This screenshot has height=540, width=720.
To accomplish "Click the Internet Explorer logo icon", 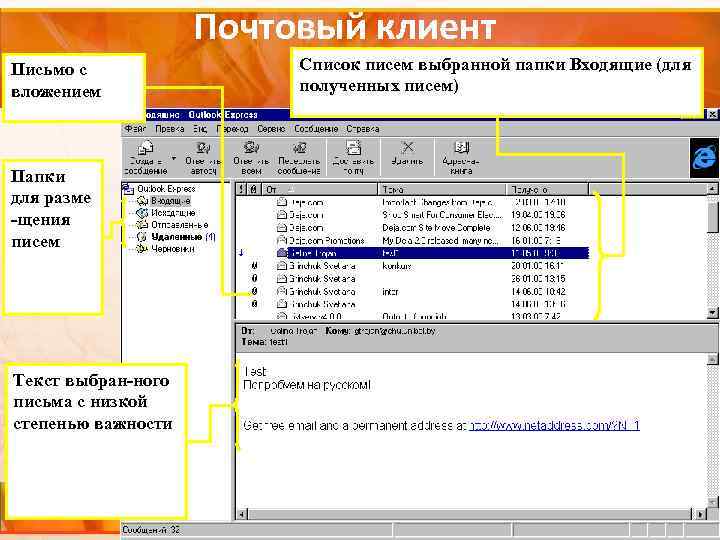I will 704,158.
